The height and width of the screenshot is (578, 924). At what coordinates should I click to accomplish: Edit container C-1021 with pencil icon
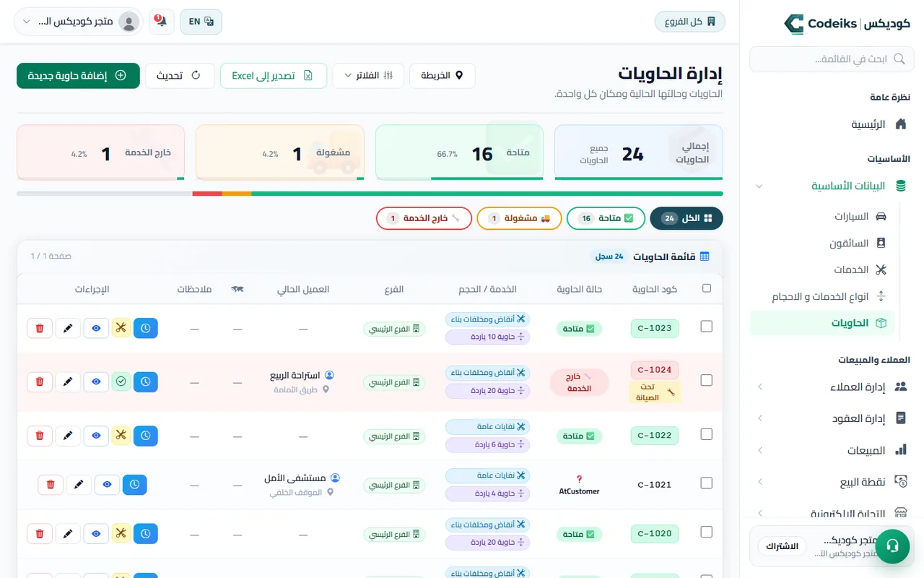pyautogui.click(x=79, y=484)
